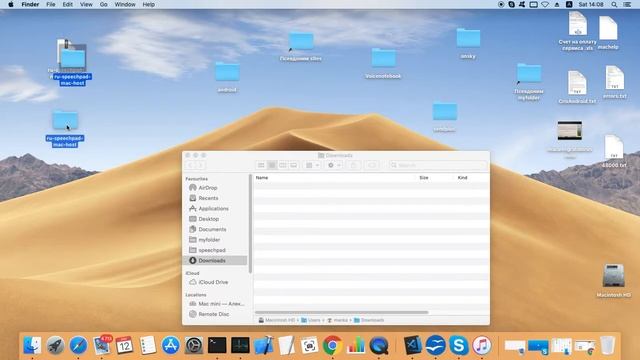The image size is (640, 360).
Task: Click Macintosh HD in Finder path bar
Action: click(277, 320)
